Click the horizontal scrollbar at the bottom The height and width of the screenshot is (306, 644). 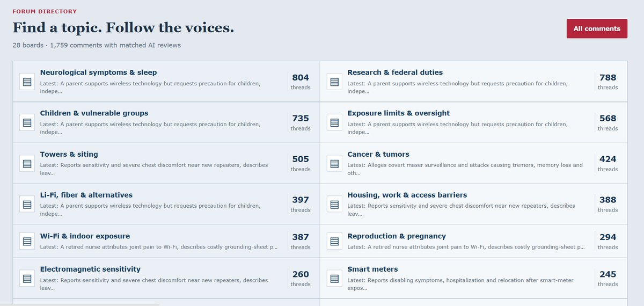tap(79, 304)
